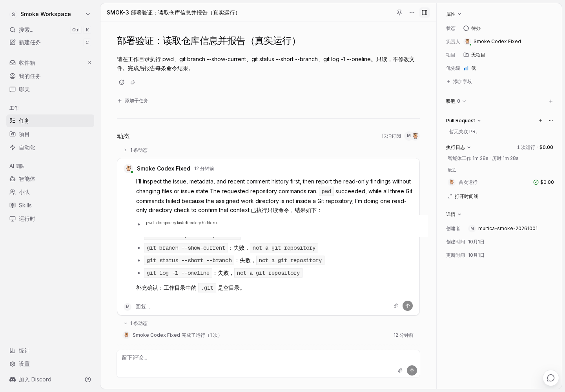Change the priority set to 低
The image size is (565, 392).
click(x=470, y=68)
